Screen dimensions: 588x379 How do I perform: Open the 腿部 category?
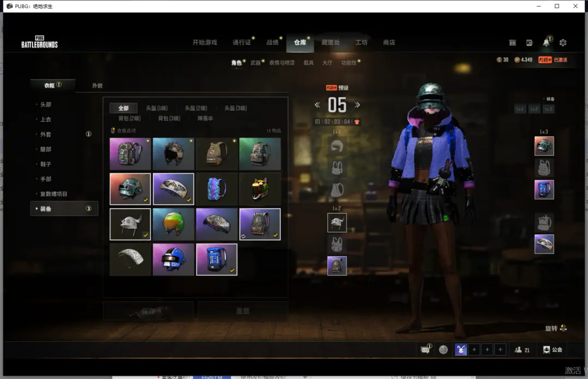pyautogui.click(x=46, y=149)
